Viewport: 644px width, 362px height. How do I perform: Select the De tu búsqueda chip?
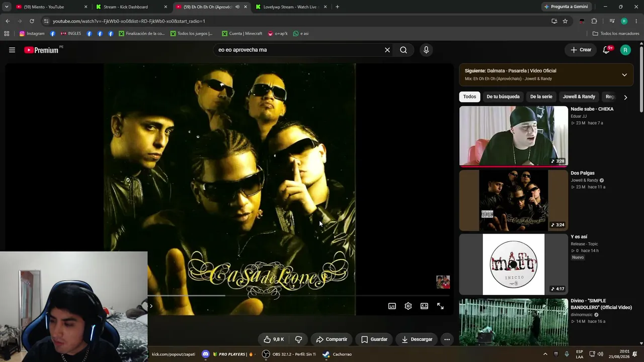coord(503,97)
